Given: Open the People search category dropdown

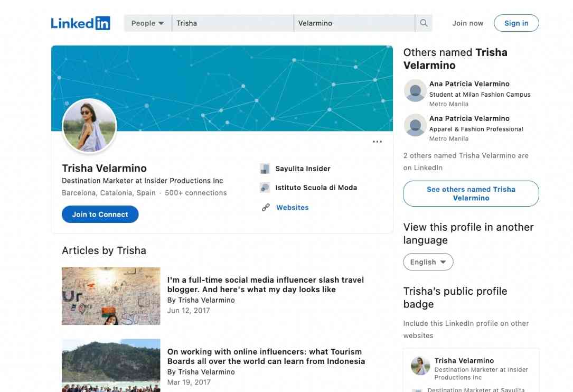Looking at the screenshot, I should (148, 23).
